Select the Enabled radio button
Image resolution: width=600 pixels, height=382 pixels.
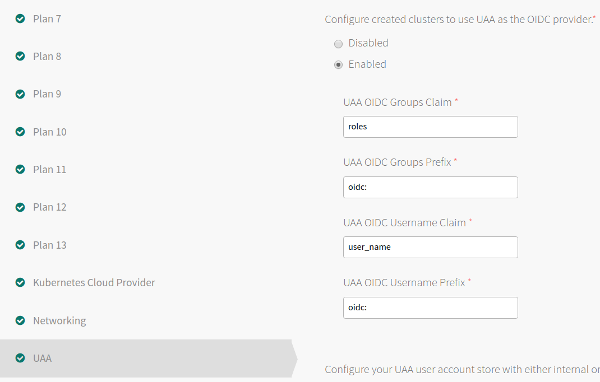click(338, 65)
